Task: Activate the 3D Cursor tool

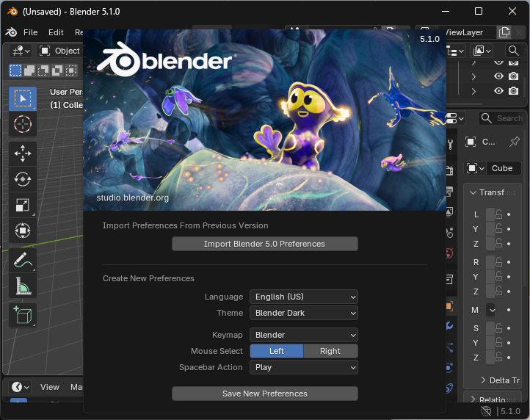Action: coord(22,124)
